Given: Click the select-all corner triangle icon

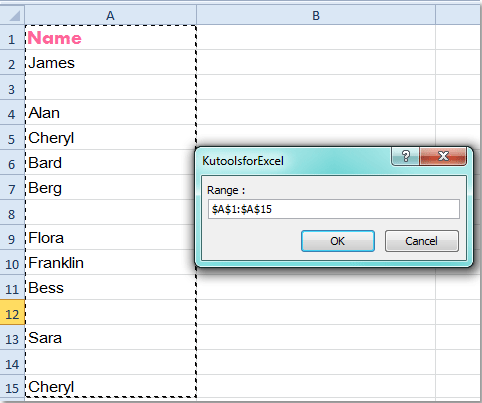Looking at the screenshot, I should (x=13, y=16).
